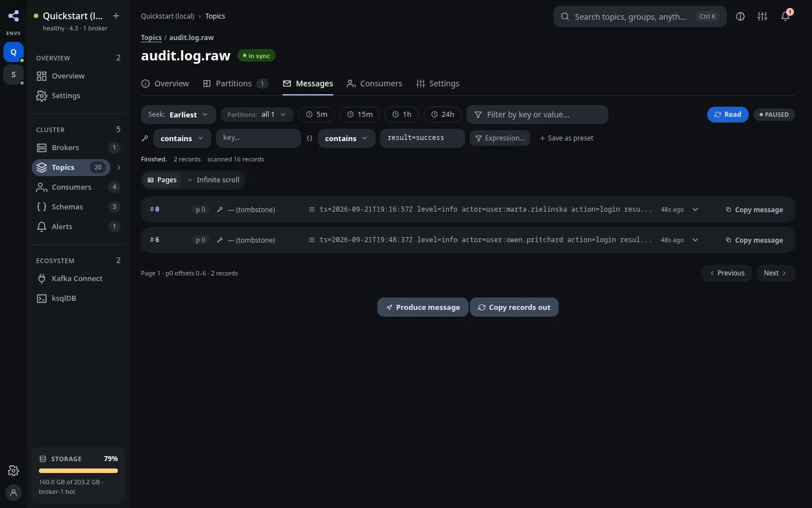Open the gear settings icon at bottom left

click(14, 471)
